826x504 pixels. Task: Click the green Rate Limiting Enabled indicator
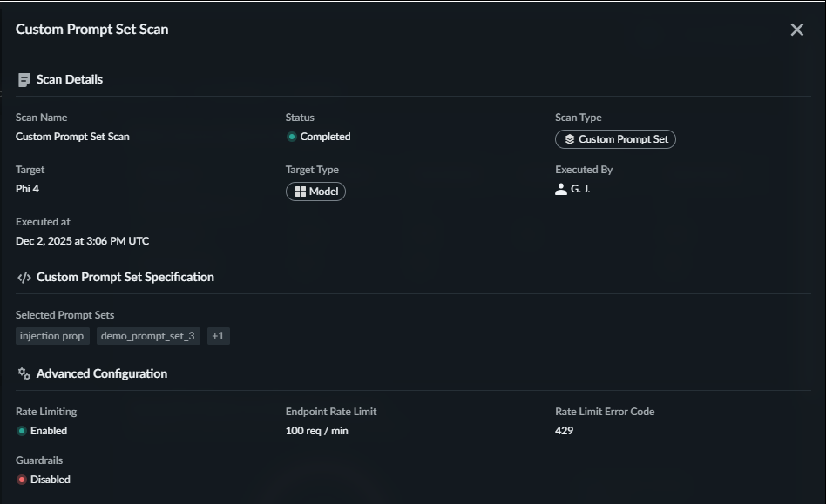(x=22, y=431)
